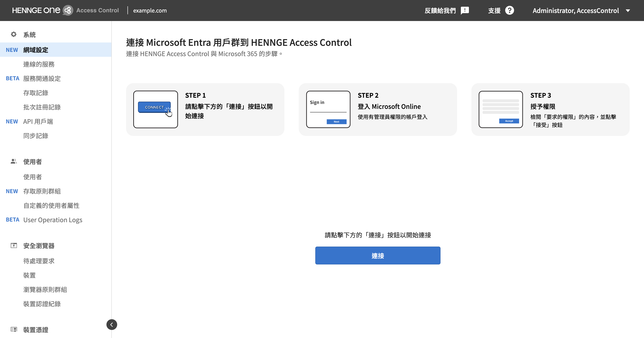Open 批次註冊記錄 in the sidebar
Viewport: 644px width, 338px height.
(x=42, y=107)
